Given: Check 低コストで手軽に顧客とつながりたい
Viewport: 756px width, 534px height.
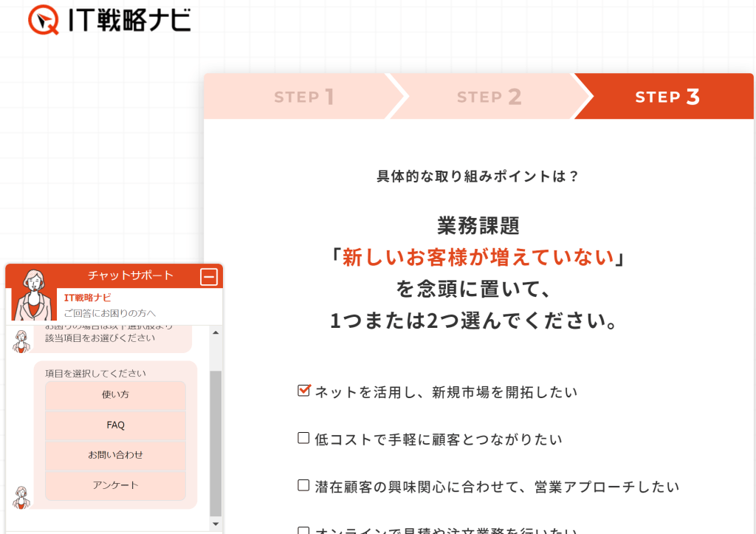Looking at the screenshot, I should tap(303, 438).
